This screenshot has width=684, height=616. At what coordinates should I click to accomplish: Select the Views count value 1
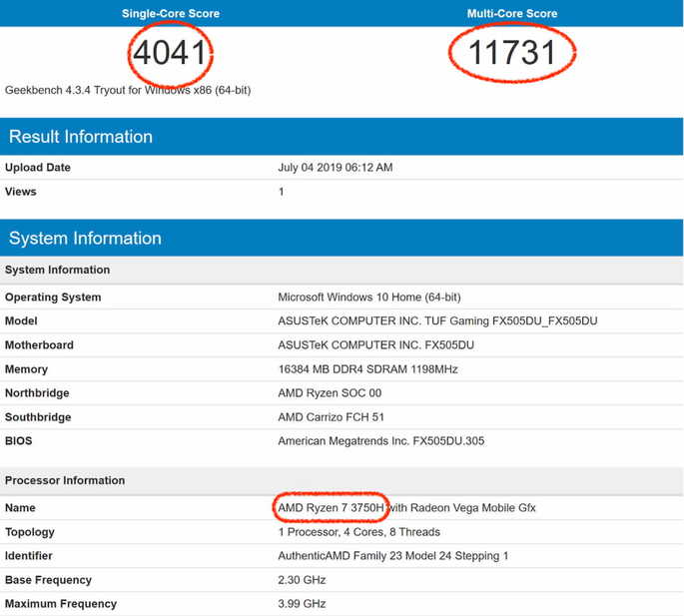click(282, 192)
